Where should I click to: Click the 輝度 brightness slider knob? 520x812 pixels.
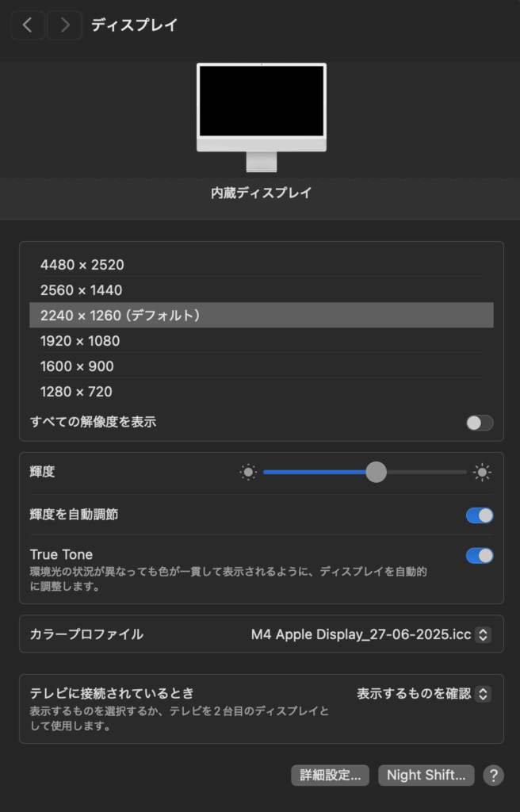tap(376, 473)
